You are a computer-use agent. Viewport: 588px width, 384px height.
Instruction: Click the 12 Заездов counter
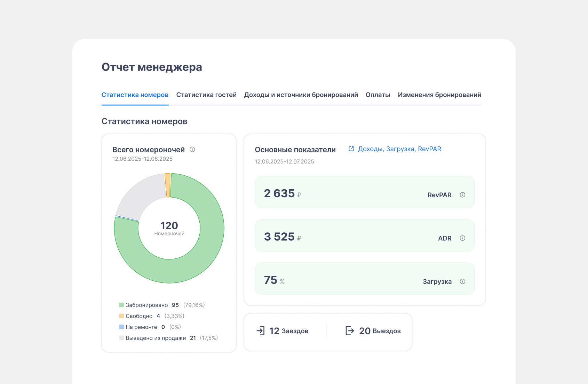[x=289, y=331]
